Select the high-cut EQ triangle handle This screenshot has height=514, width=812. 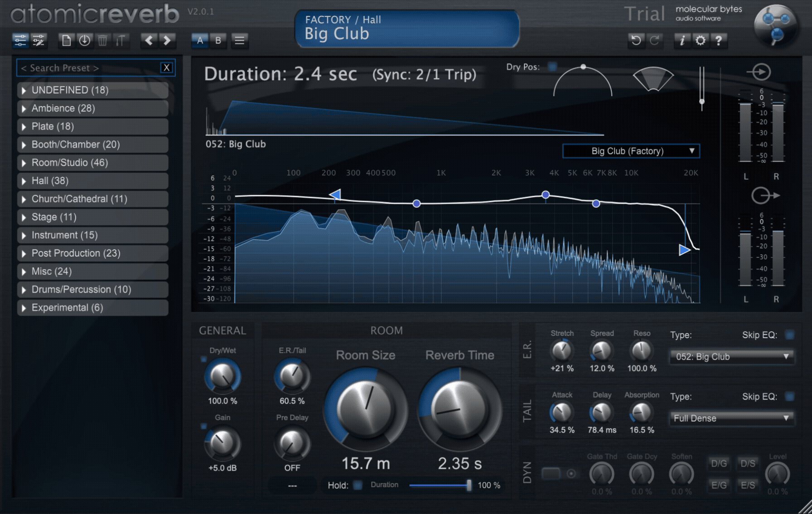[x=684, y=250]
